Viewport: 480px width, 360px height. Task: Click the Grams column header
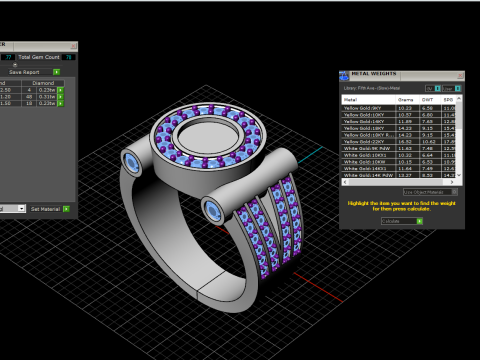(x=407, y=100)
